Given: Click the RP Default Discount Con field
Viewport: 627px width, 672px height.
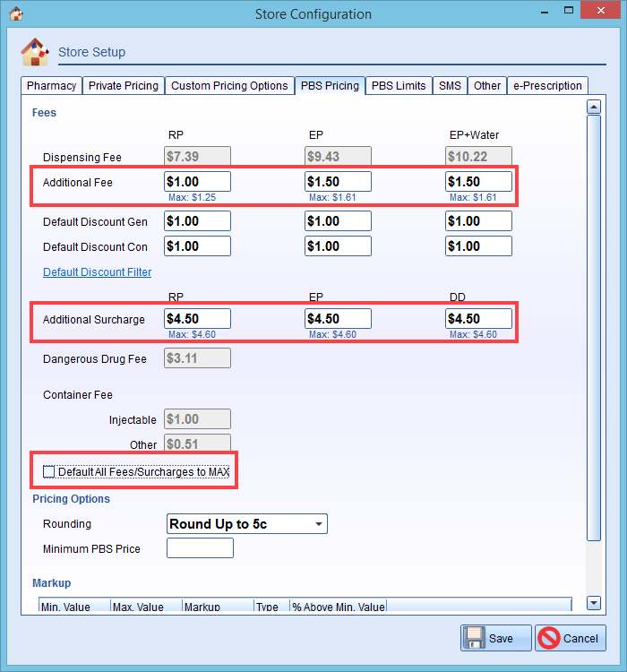Looking at the screenshot, I should pos(197,246).
